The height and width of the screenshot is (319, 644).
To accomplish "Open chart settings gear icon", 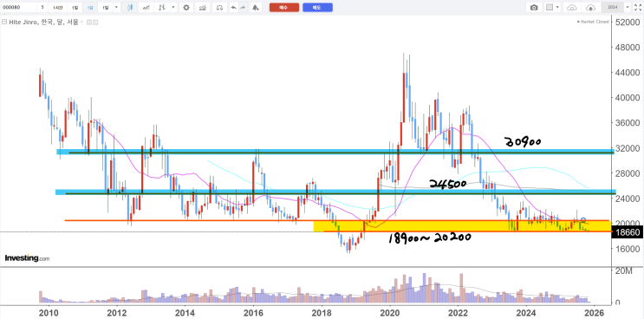I will 186,8.
